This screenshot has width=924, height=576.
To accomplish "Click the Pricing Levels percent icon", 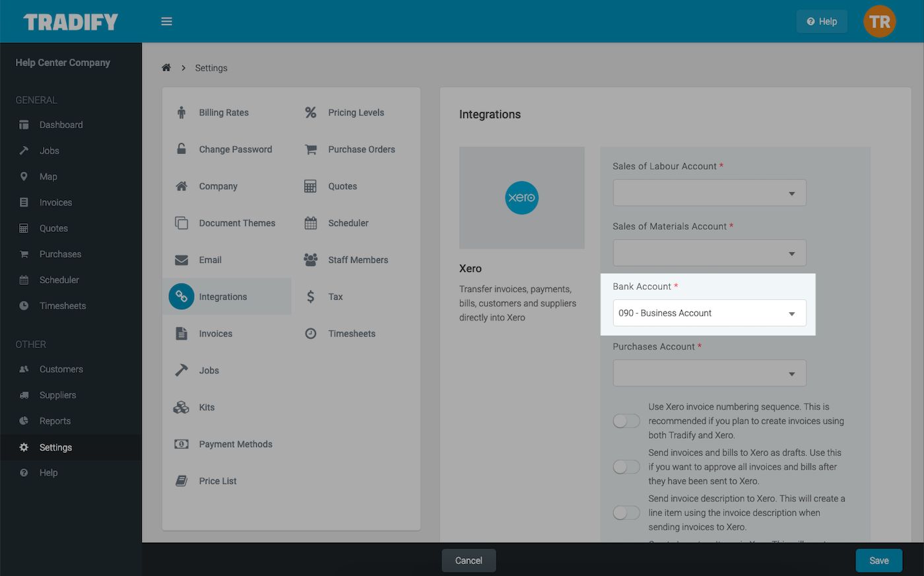I will [x=311, y=112].
